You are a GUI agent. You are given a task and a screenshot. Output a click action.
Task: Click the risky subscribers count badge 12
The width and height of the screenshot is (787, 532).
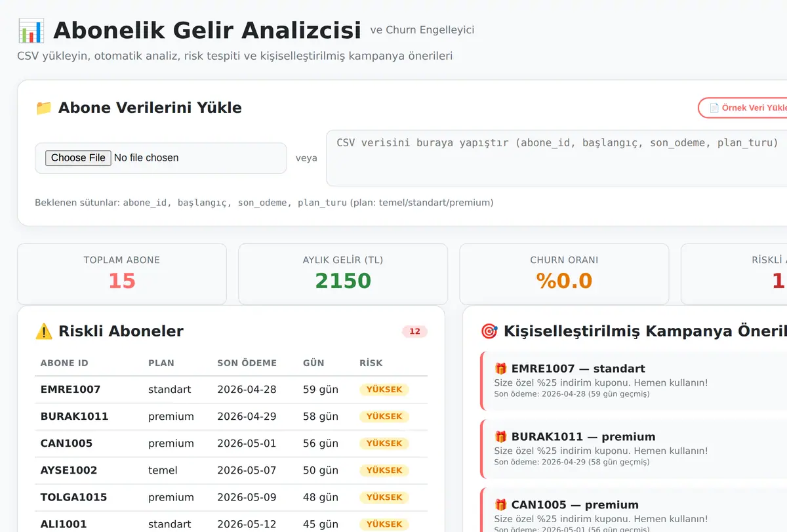(x=414, y=331)
